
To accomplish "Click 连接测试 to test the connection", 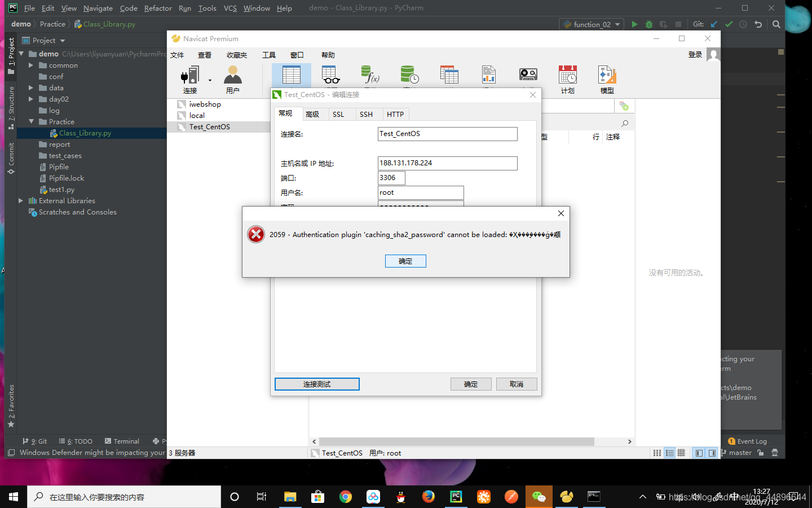I will [317, 384].
